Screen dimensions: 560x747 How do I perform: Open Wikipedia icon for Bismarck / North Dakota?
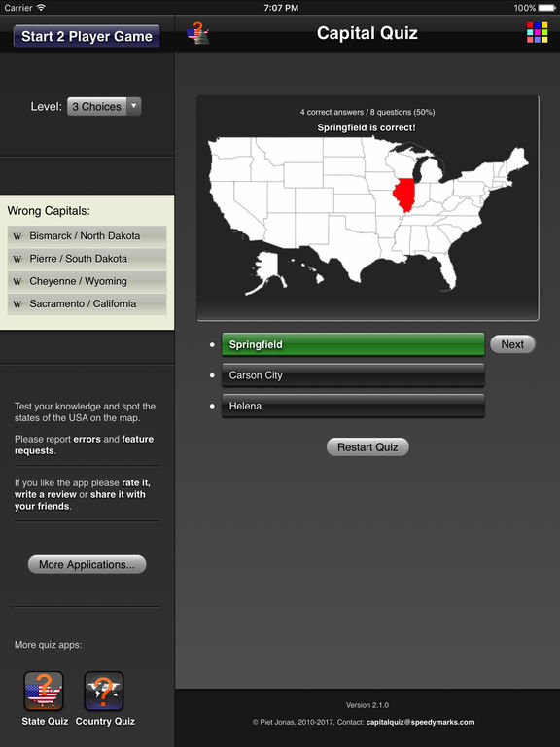[x=17, y=236]
